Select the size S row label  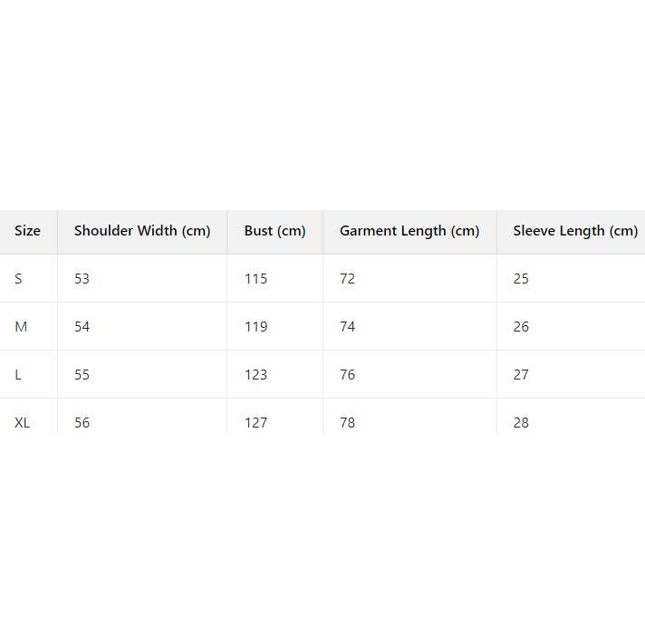[x=18, y=279]
